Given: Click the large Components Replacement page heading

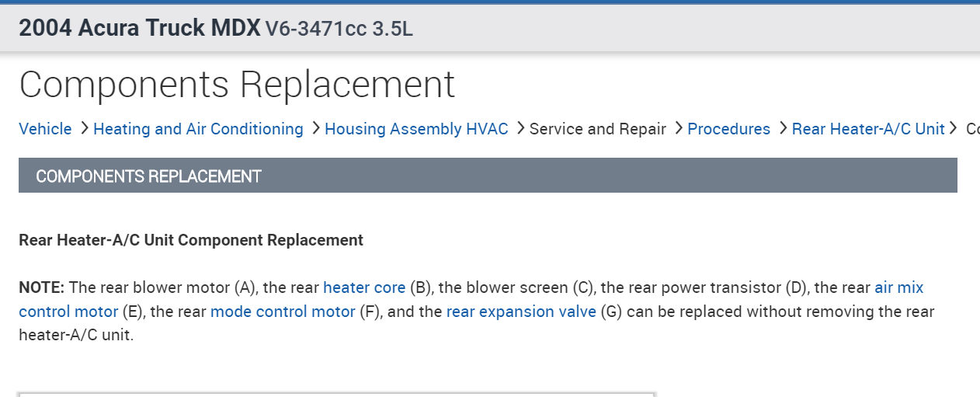Looking at the screenshot, I should 237,85.
